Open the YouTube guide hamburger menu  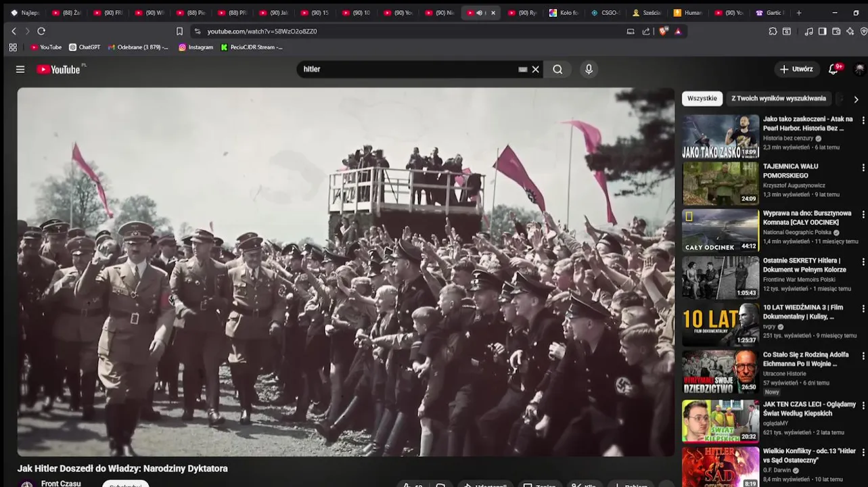pos(20,69)
